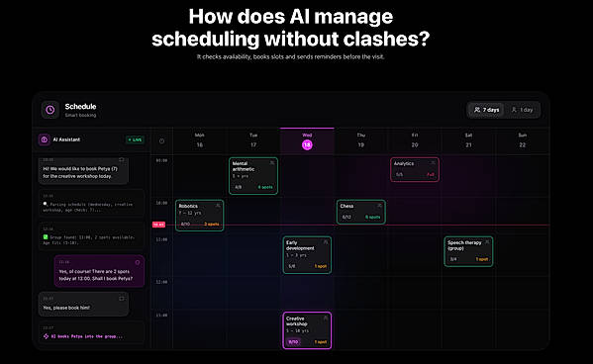Select the Sat 21 day column header
The height and width of the screenshot is (364, 593).
468,140
